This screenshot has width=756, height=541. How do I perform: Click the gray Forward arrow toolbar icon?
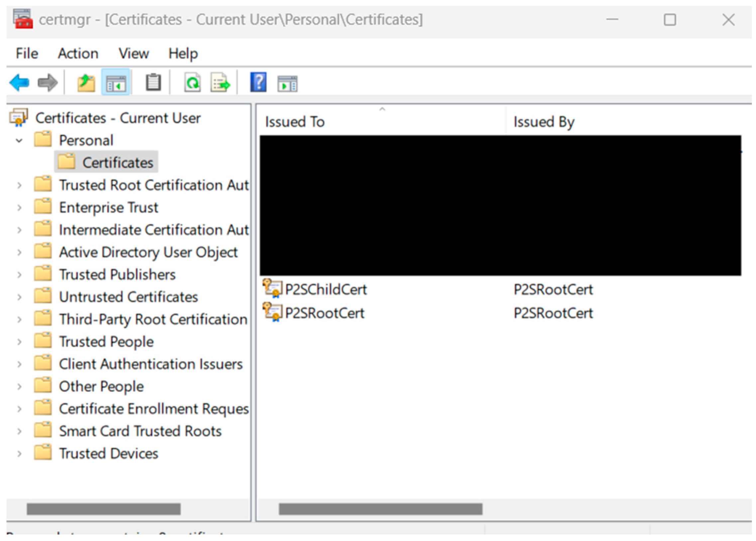pos(47,82)
